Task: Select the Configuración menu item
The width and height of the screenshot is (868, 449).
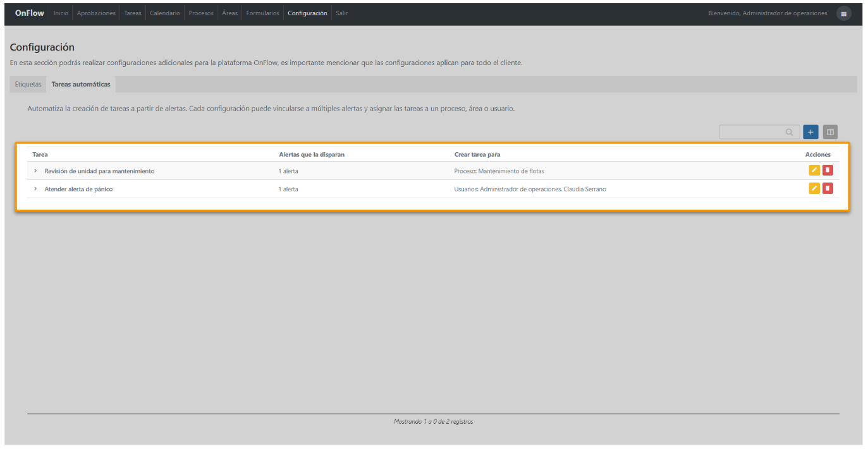Action: pyautogui.click(x=307, y=13)
